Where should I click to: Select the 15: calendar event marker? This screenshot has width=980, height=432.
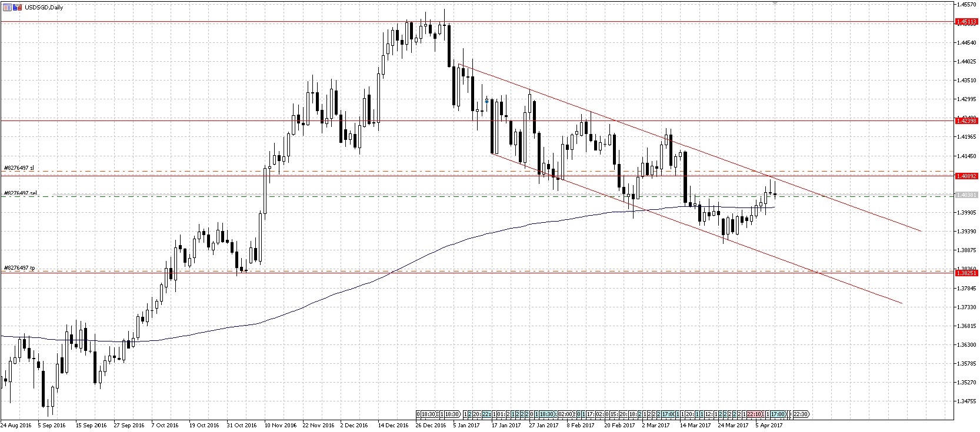pyautogui.click(x=614, y=414)
